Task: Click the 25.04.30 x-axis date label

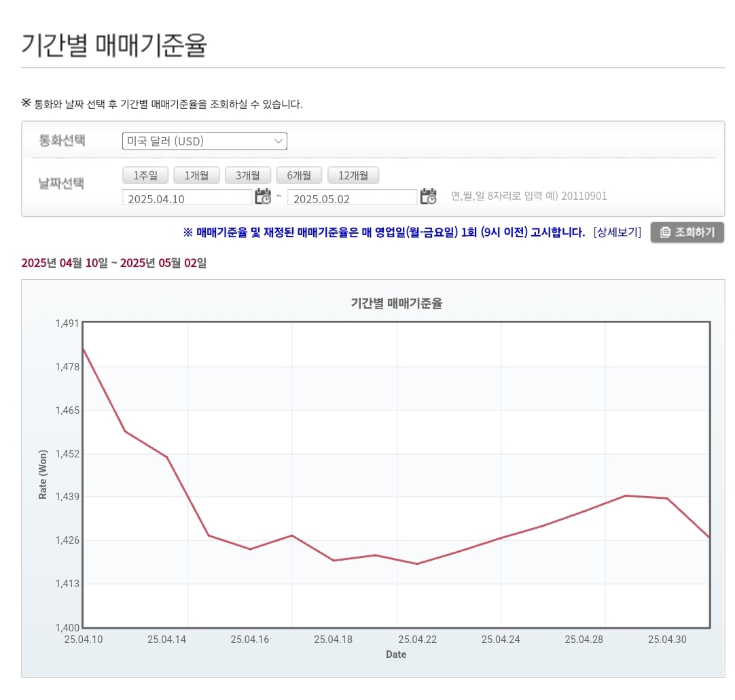Action: click(667, 640)
